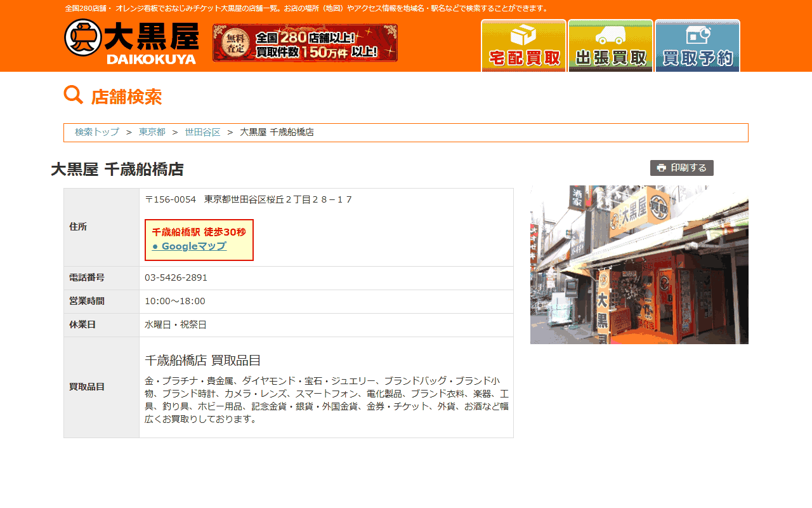Click the 店舗検索 magnifier icon
The height and width of the screenshot is (508, 812).
(x=74, y=95)
